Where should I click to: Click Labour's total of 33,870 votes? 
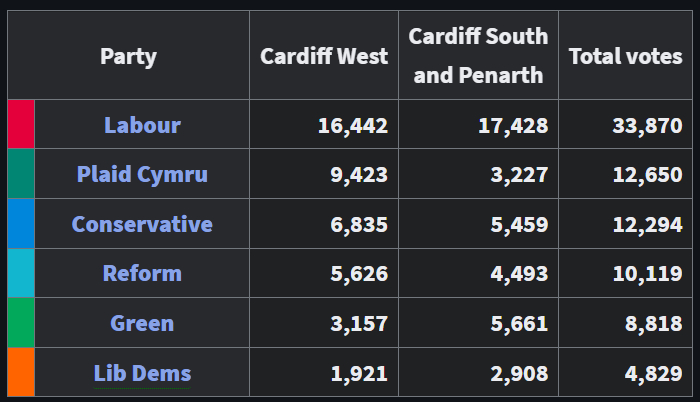coord(647,125)
